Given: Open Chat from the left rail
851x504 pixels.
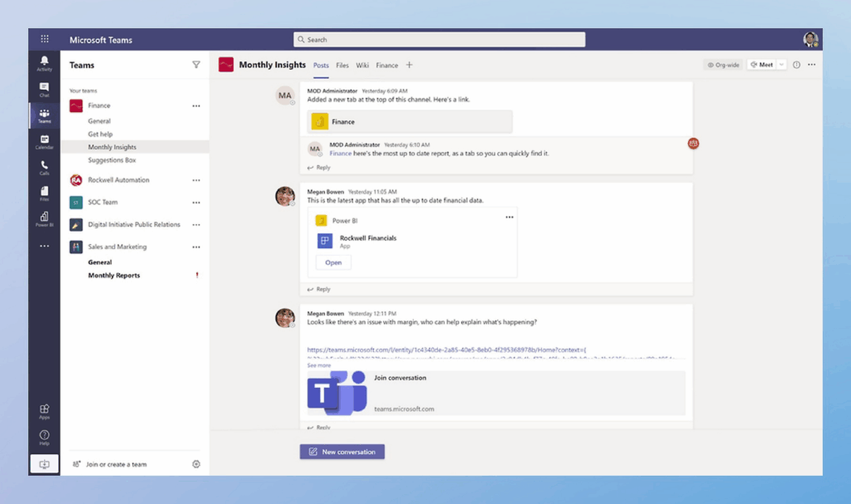Looking at the screenshot, I should pos(44,89).
